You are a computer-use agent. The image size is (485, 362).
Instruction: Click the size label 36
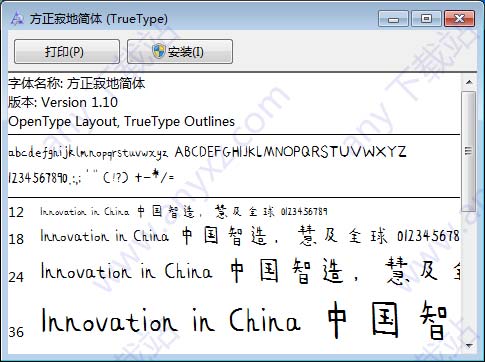16,332
